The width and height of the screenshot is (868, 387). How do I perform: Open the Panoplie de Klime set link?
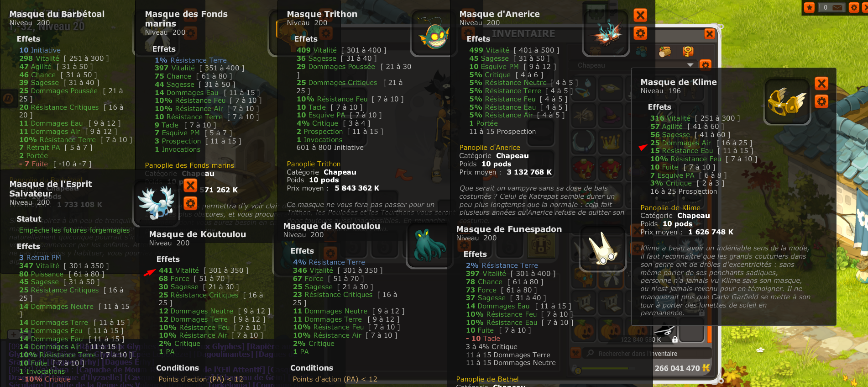tap(670, 208)
